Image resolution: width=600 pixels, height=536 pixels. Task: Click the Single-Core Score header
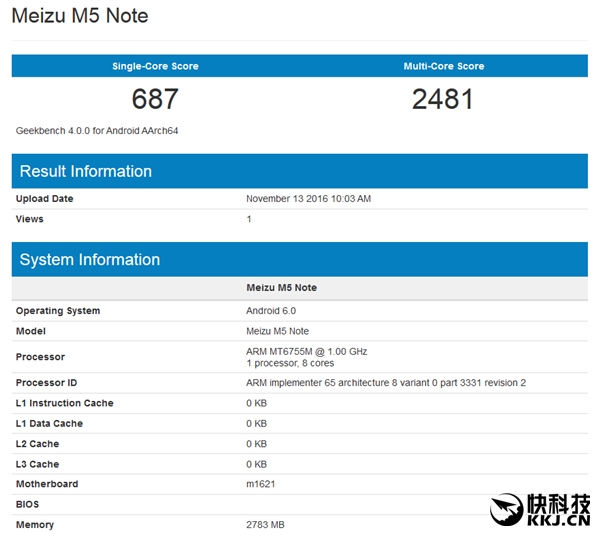coord(155,66)
